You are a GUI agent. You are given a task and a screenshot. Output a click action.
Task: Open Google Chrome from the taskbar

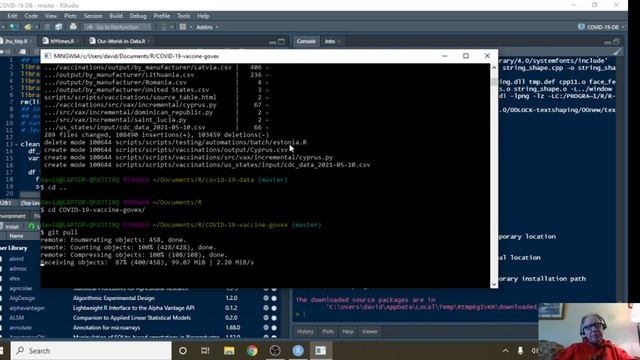(252, 351)
